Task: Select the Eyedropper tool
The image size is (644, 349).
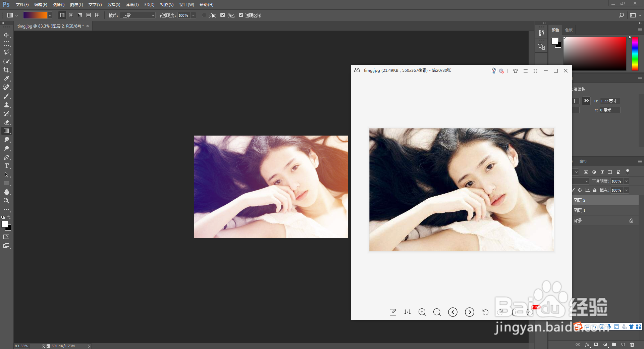Action: click(x=6, y=79)
